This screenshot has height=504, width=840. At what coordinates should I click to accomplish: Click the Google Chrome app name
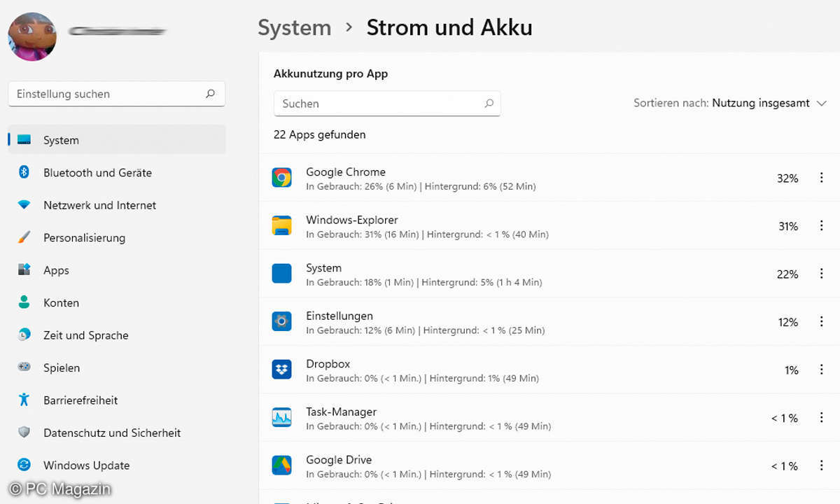pos(346,171)
